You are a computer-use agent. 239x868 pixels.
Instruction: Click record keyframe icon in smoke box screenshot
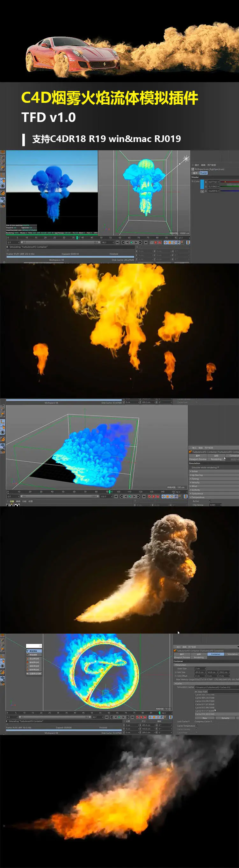coord(149,497)
